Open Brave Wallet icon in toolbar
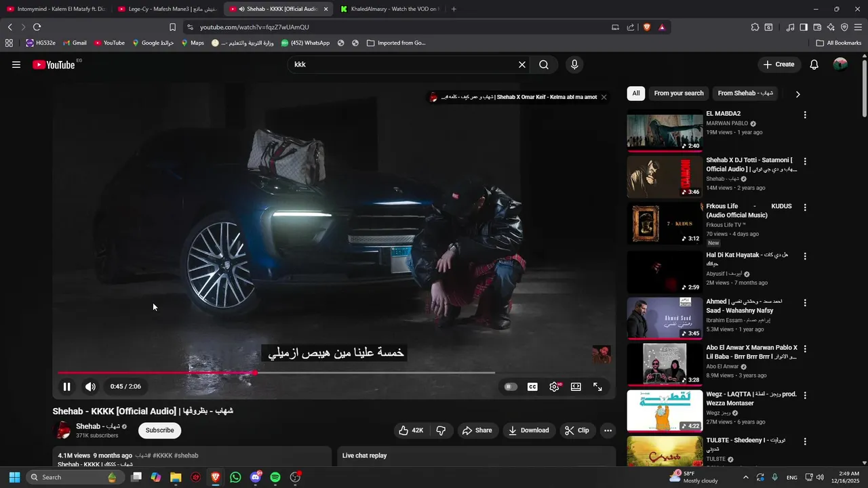 point(817,27)
